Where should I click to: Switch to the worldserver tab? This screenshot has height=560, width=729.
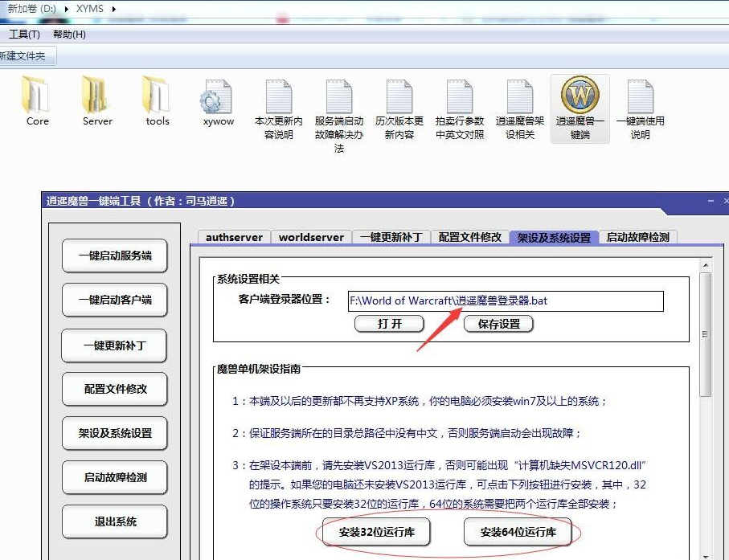311,237
